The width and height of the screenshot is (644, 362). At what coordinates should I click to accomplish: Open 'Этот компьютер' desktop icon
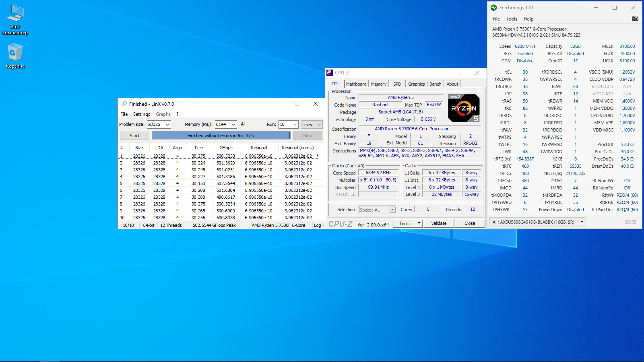coord(15,20)
